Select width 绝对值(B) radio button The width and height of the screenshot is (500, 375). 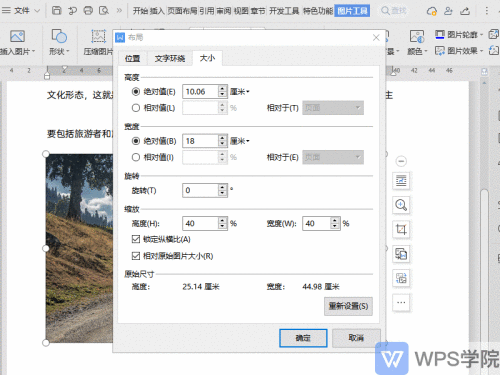click(x=136, y=141)
